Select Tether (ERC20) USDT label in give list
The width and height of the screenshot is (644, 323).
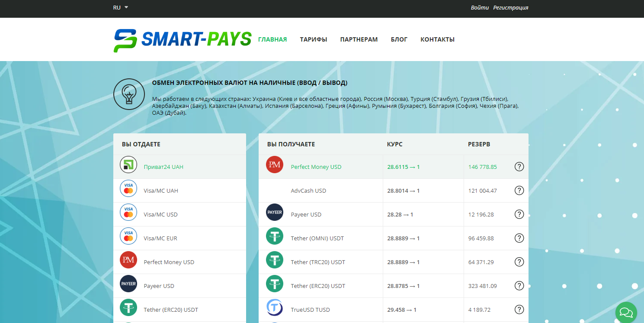coord(171,310)
